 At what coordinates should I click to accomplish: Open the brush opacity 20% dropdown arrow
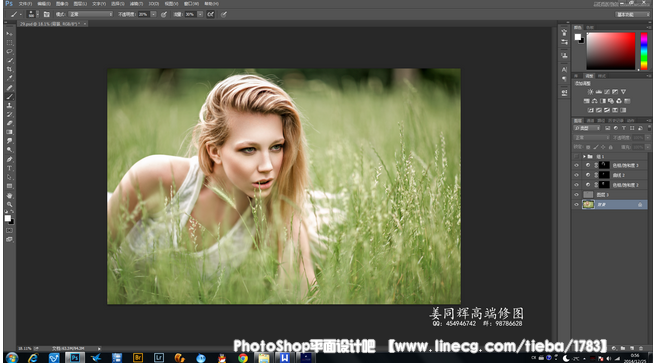(153, 14)
